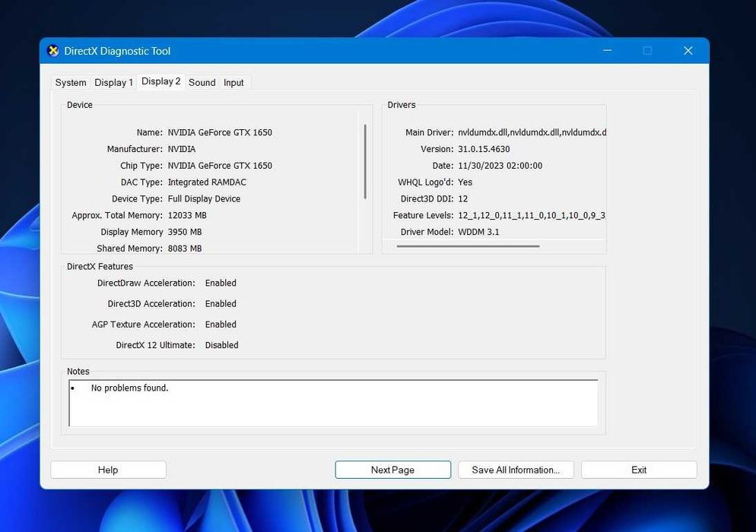Click the Drivers panel horizontal scrollbar
The width and height of the screenshot is (756, 532).
(x=468, y=246)
